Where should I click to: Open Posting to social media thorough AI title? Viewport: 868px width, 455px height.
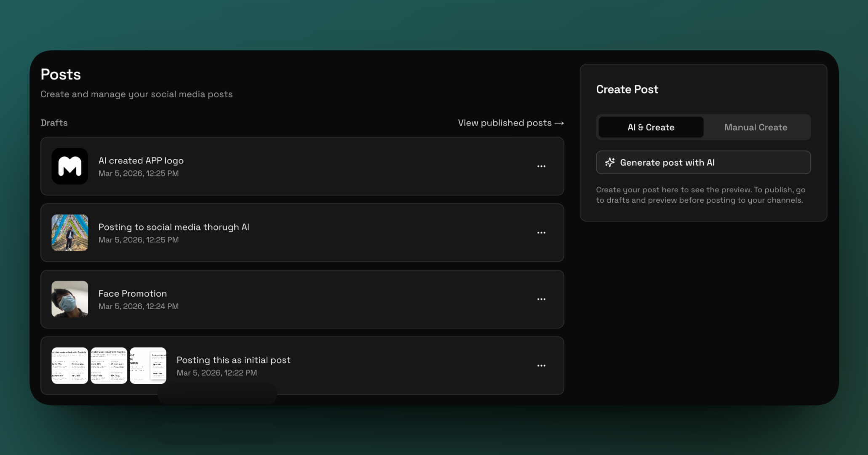click(174, 227)
